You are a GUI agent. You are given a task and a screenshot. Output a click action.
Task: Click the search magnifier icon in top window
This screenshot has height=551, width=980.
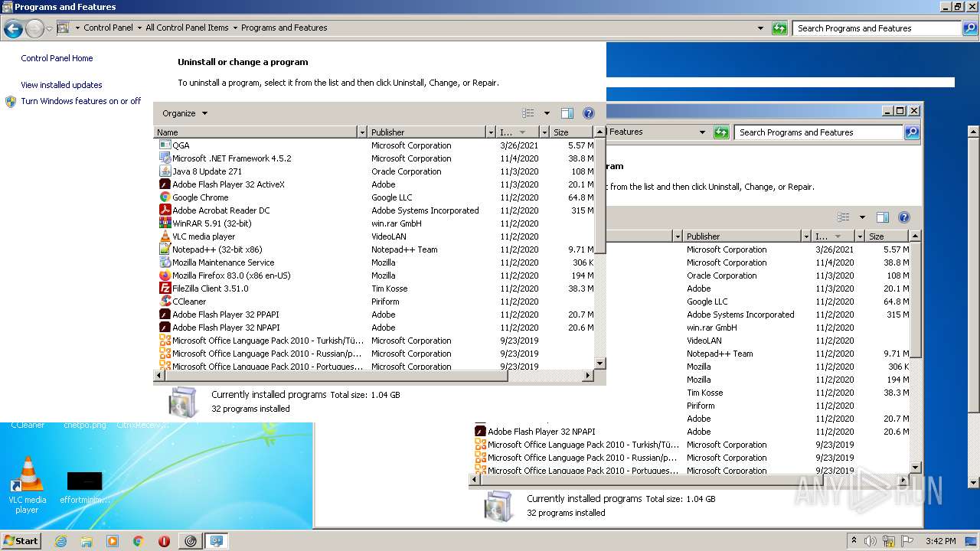[x=970, y=28]
